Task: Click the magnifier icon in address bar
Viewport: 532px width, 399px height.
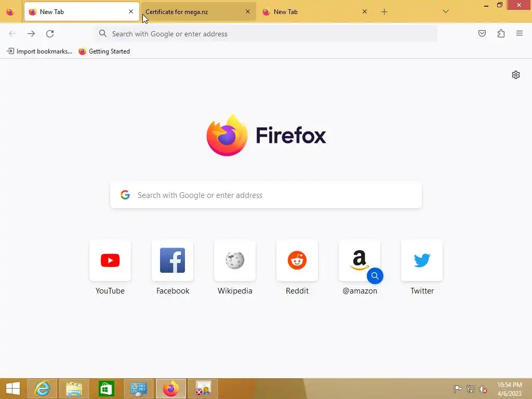Action: 103,33
